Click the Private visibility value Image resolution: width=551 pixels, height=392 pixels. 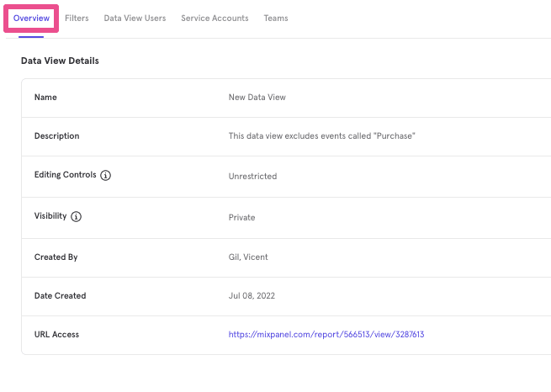coord(241,218)
